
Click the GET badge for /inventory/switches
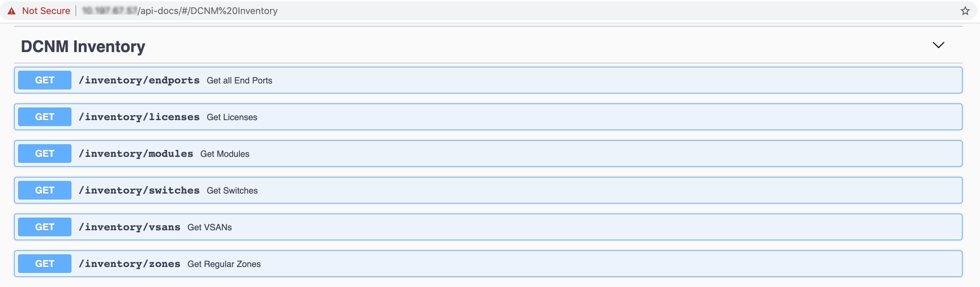44,190
